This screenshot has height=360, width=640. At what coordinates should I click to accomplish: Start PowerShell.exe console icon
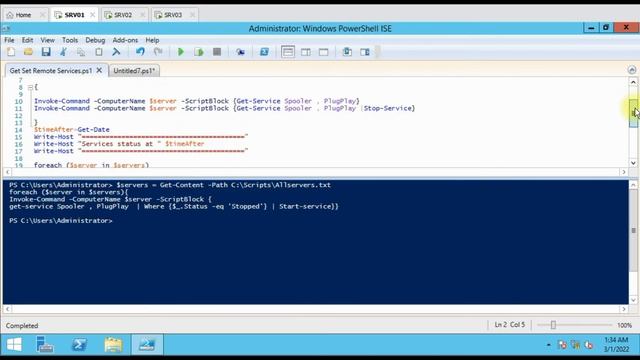click(264, 52)
